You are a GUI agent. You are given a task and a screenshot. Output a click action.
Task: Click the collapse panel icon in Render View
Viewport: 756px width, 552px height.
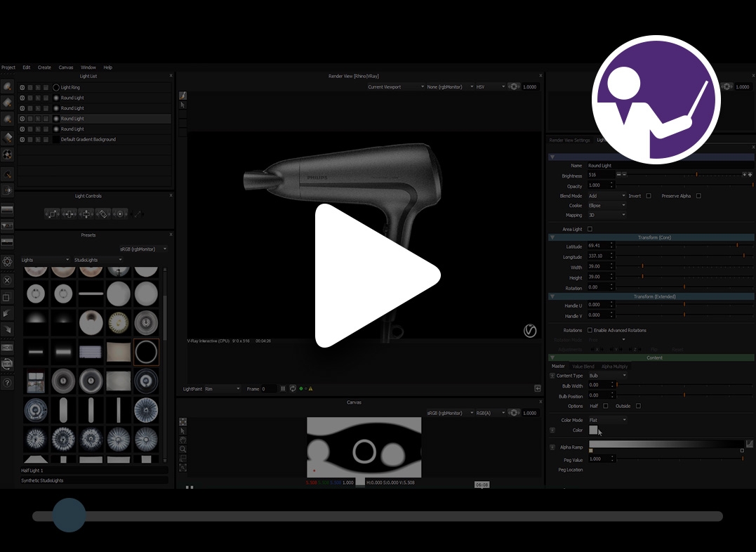coord(538,388)
